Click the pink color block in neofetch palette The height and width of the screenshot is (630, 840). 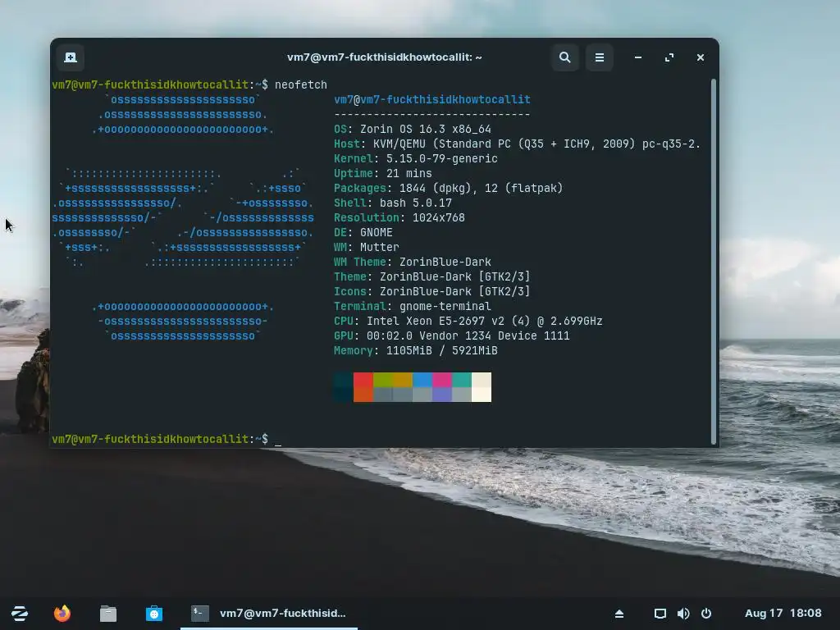coord(442,380)
